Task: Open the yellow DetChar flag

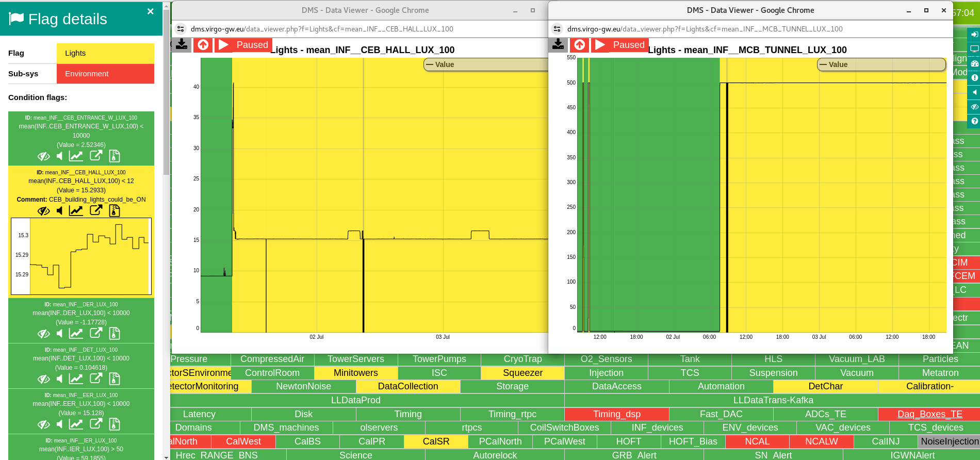Action: (825, 386)
